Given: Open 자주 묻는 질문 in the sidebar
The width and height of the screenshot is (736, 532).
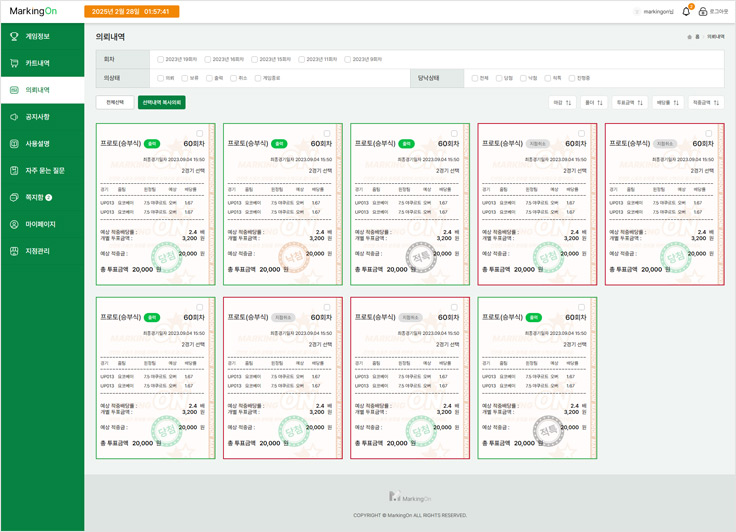Looking at the screenshot, I should click(x=45, y=171).
